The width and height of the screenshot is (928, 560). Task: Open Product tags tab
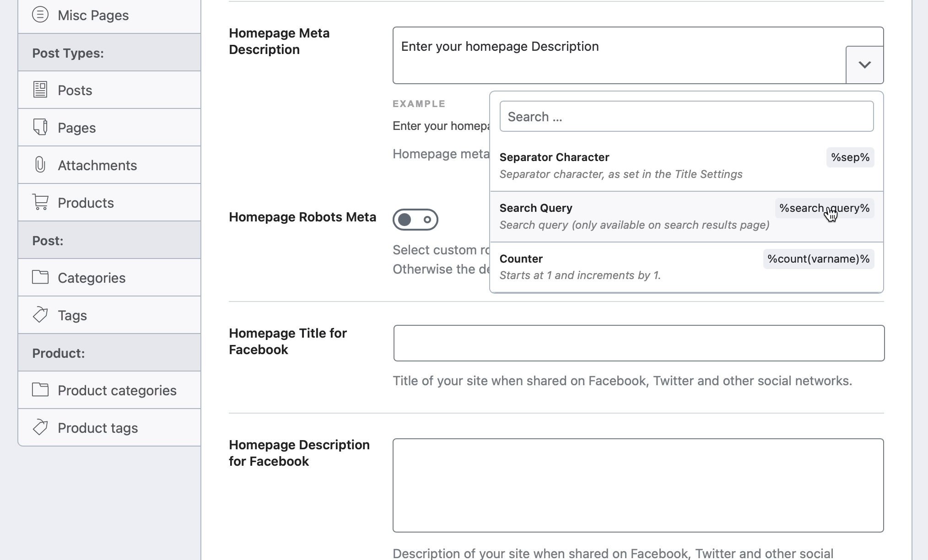pyautogui.click(x=109, y=428)
